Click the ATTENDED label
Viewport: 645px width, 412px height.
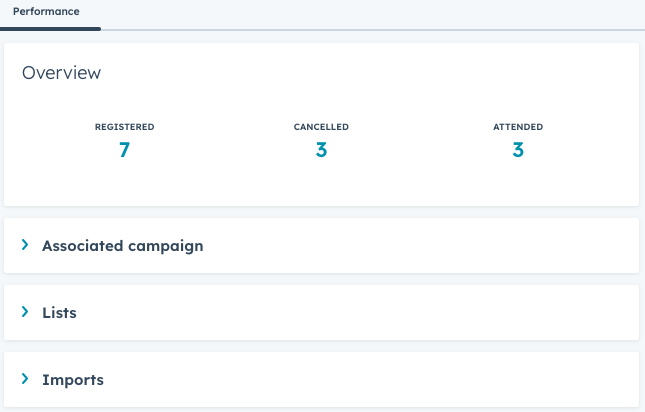click(x=518, y=127)
